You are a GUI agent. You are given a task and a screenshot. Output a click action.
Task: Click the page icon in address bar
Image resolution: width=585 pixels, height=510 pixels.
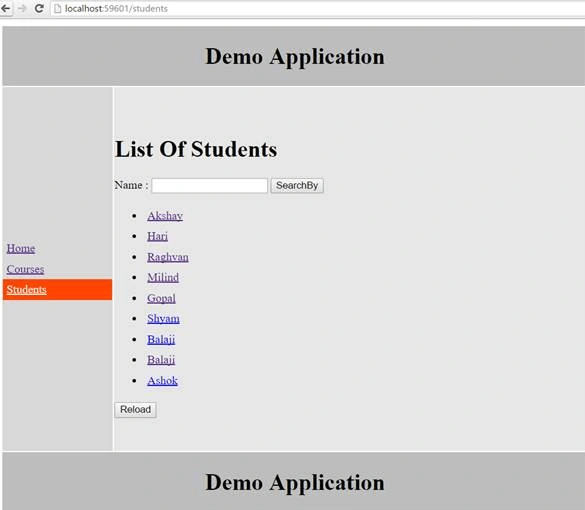(57, 8)
